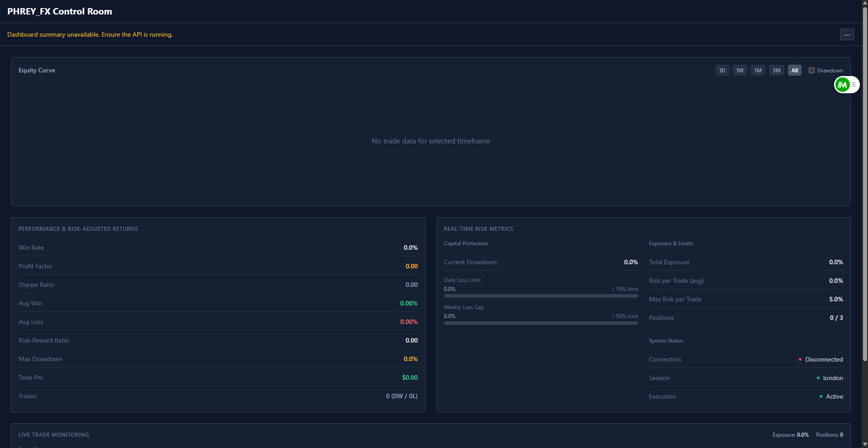This screenshot has width=868, height=448.
Task: Click the Daily Loss Limit progress bar
Action: [541, 296]
